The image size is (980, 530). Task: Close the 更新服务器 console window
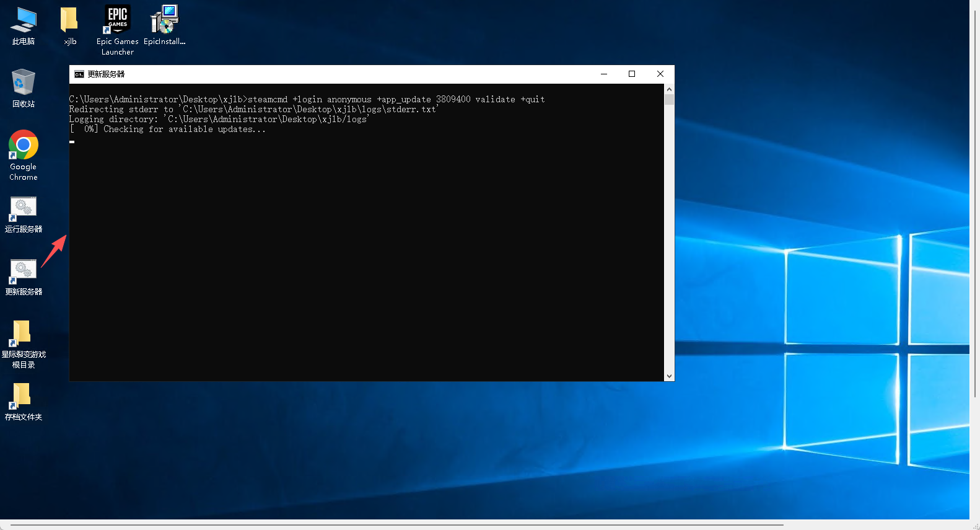[660, 74]
